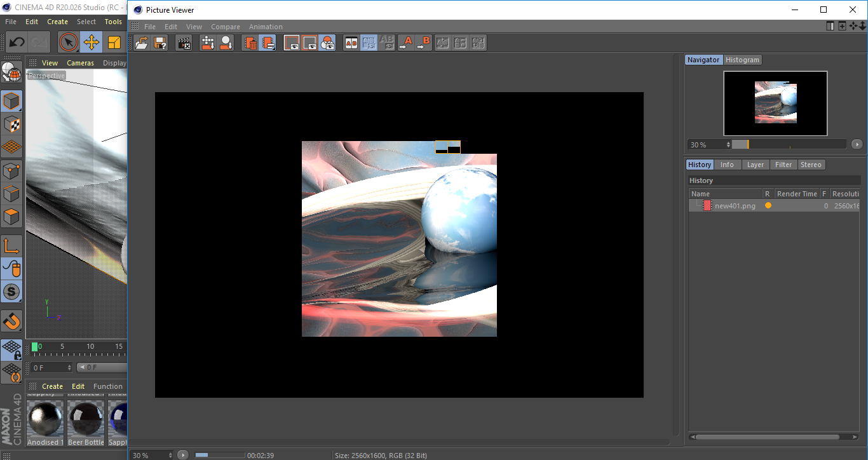Select Points mode in Cinema 4D
This screenshot has width=868, height=460.
click(11, 170)
